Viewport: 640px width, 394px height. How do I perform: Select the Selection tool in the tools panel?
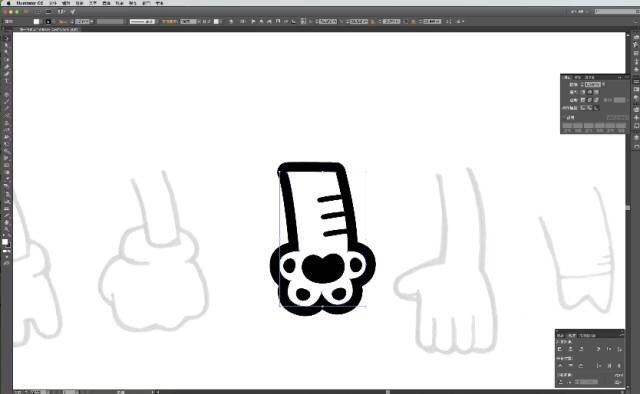point(6,38)
